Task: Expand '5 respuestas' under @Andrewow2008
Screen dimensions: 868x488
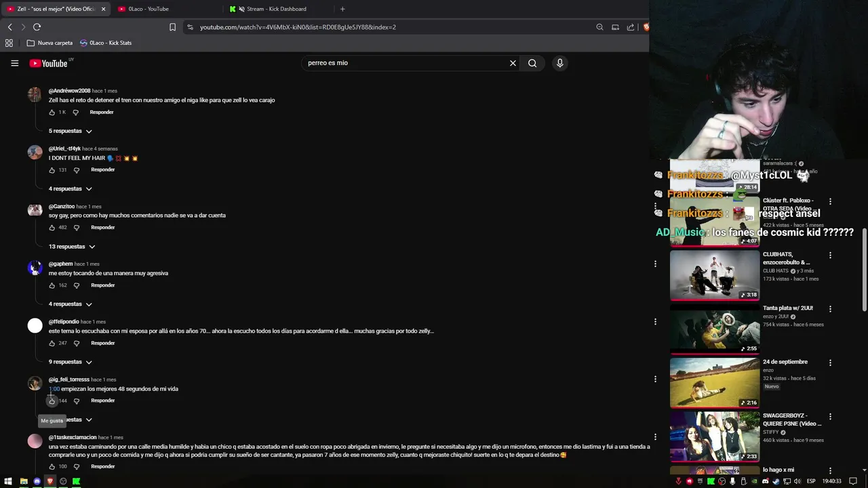Action: pyautogui.click(x=70, y=131)
